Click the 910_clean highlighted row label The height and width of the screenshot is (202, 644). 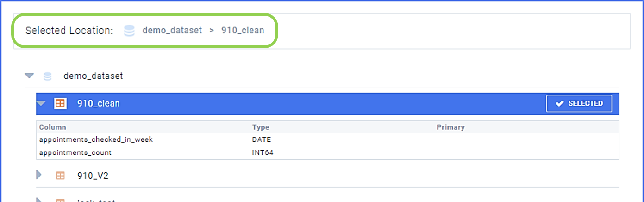99,104
